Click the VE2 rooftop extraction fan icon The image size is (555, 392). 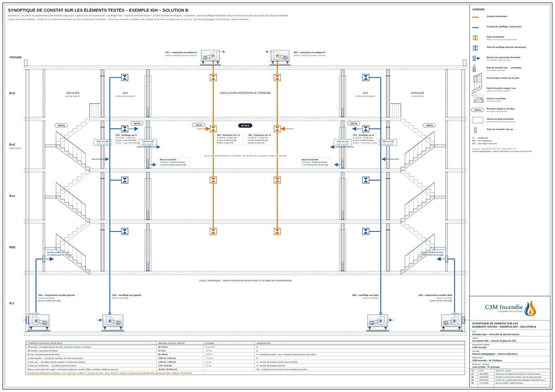click(x=280, y=57)
